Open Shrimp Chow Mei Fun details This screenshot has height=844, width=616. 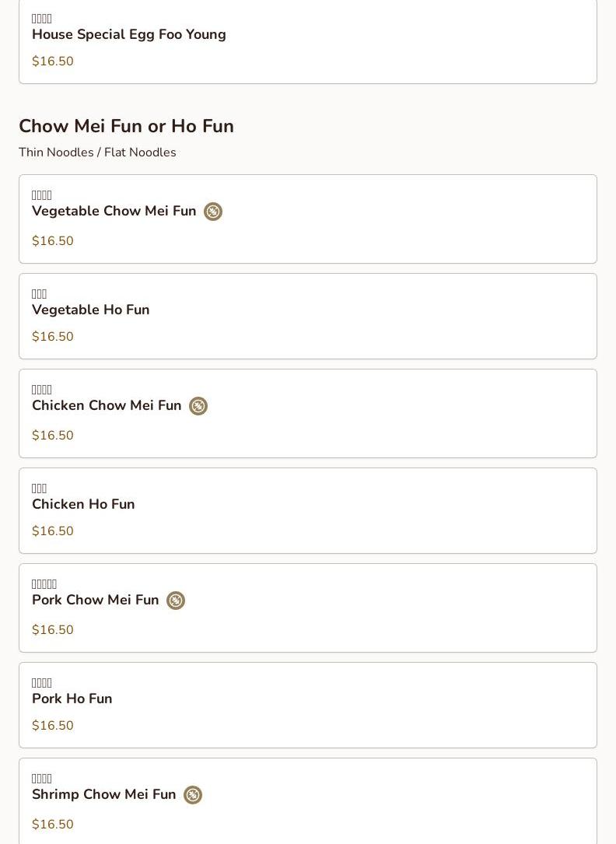(308, 801)
